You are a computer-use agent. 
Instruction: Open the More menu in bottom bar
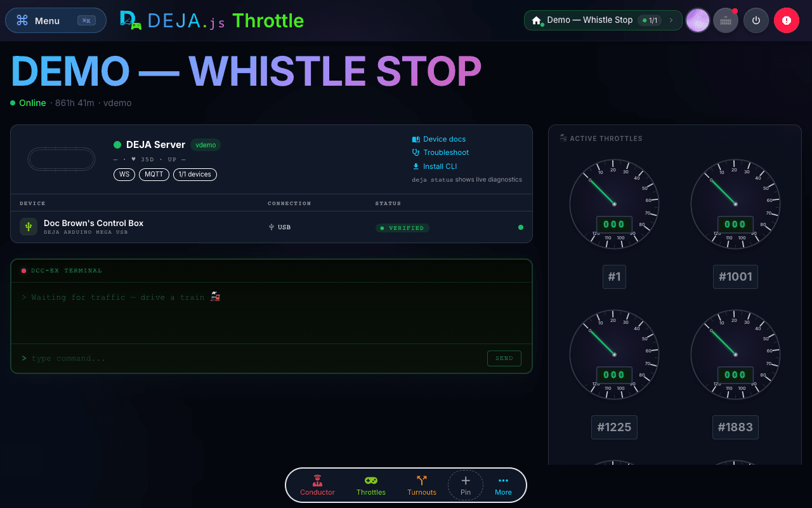point(503,485)
